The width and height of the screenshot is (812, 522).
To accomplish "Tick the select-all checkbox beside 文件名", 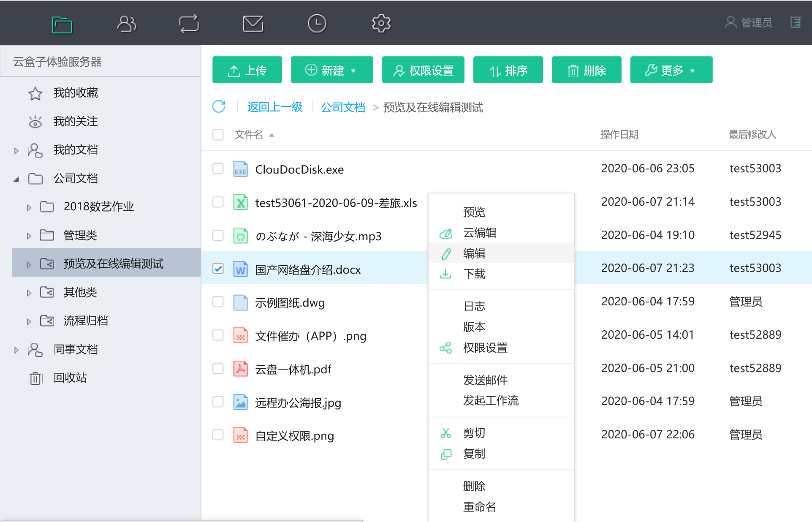I will click(x=218, y=135).
